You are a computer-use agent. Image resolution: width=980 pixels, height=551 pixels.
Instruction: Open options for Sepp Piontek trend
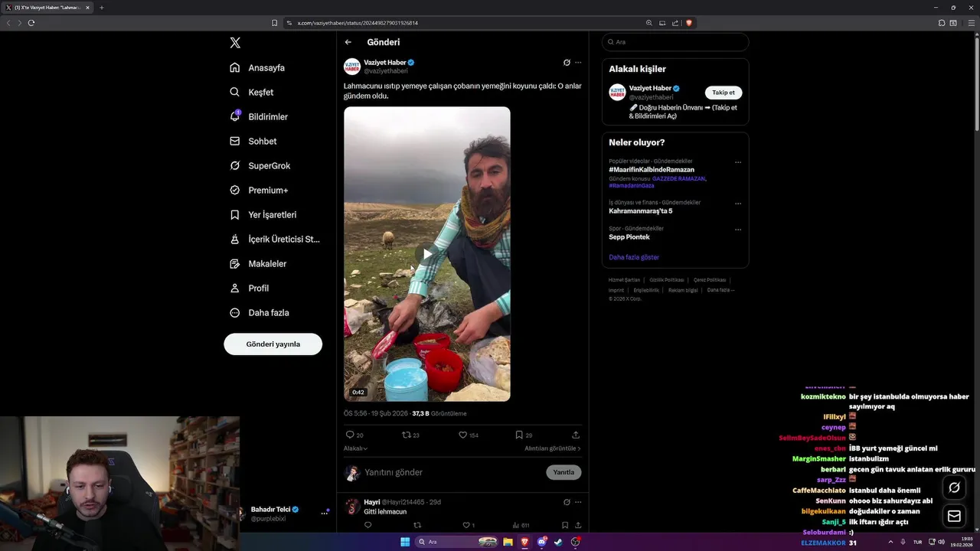tap(738, 230)
